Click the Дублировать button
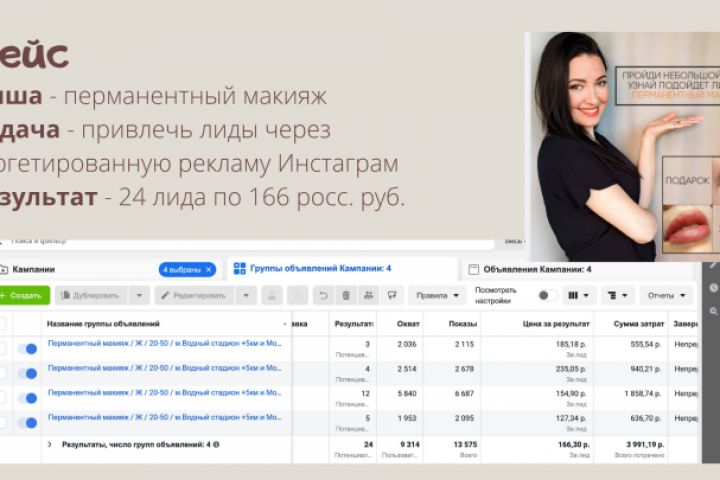 pyautogui.click(x=90, y=296)
